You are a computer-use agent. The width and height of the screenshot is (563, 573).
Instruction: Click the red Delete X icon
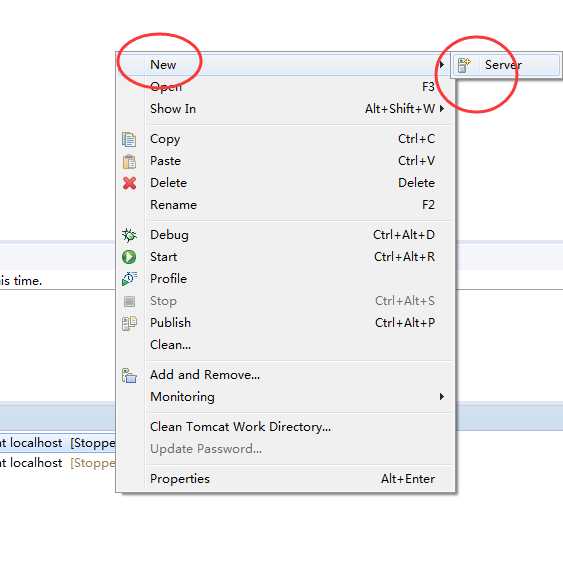tap(129, 183)
